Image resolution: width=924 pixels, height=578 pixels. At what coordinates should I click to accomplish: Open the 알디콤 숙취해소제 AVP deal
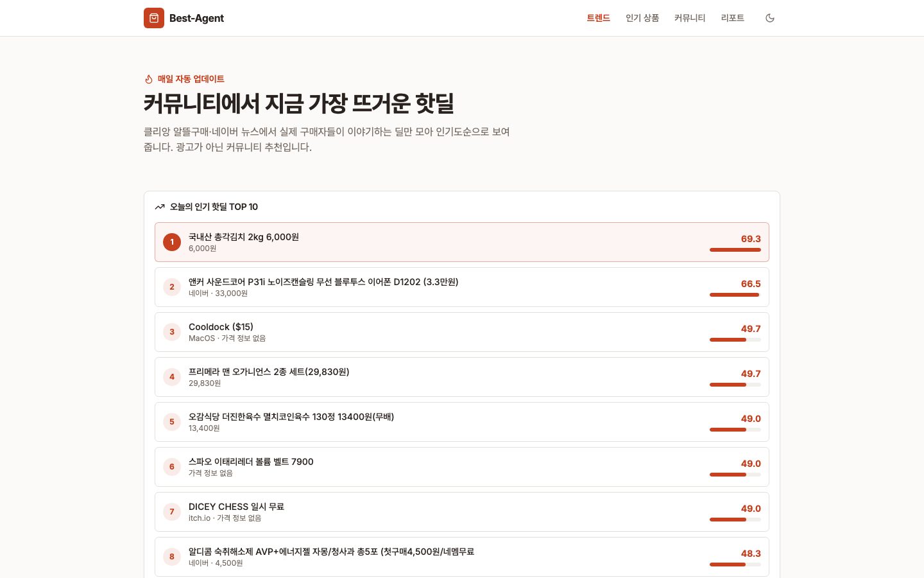(462, 557)
